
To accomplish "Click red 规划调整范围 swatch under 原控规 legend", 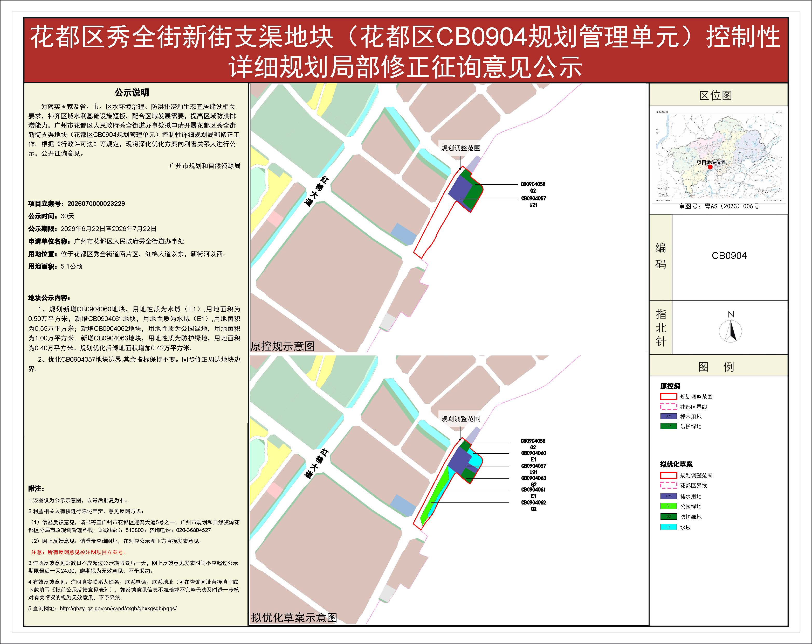I will click(669, 397).
